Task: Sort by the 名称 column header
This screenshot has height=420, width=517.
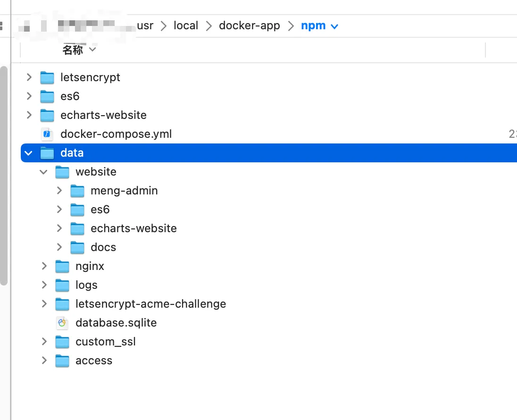Action: click(73, 50)
